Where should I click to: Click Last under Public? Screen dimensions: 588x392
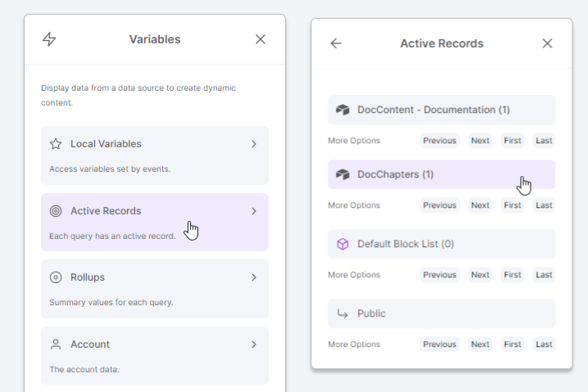pos(544,345)
